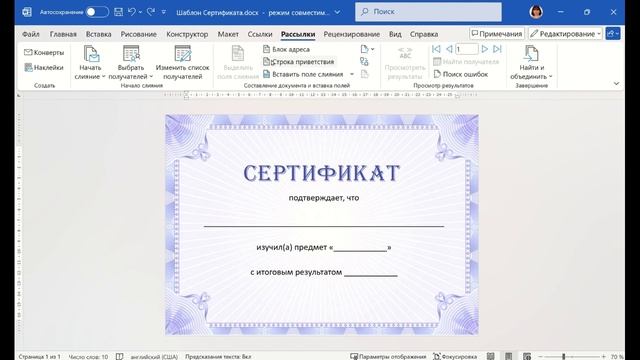Click the zoom slider handle

(x=564, y=356)
